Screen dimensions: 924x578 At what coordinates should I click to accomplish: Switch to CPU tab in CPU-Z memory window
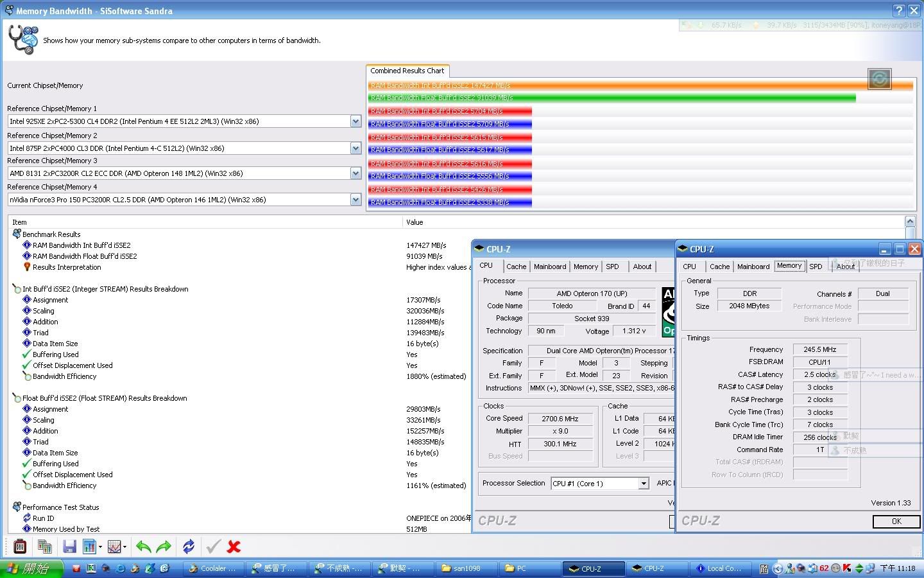click(x=690, y=267)
